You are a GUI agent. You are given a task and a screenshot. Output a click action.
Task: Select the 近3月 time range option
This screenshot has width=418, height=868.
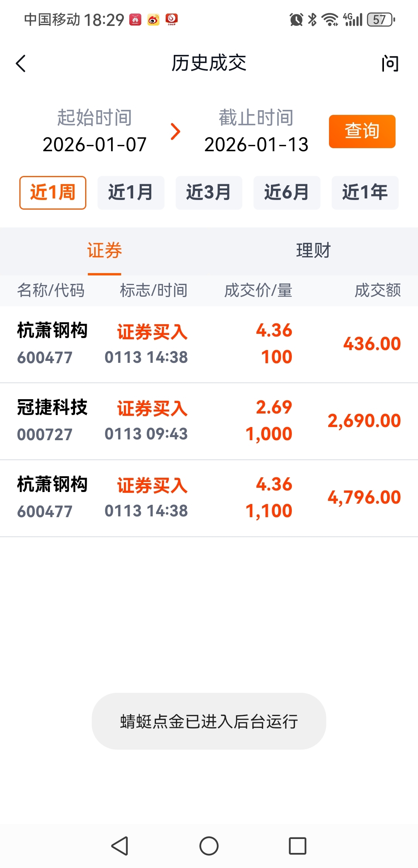coord(209,193)
